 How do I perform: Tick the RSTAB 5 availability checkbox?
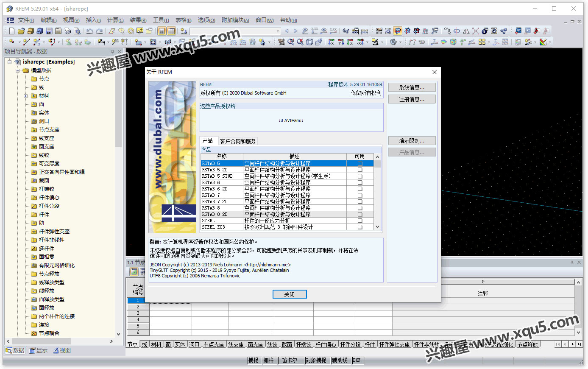[360, 163]
